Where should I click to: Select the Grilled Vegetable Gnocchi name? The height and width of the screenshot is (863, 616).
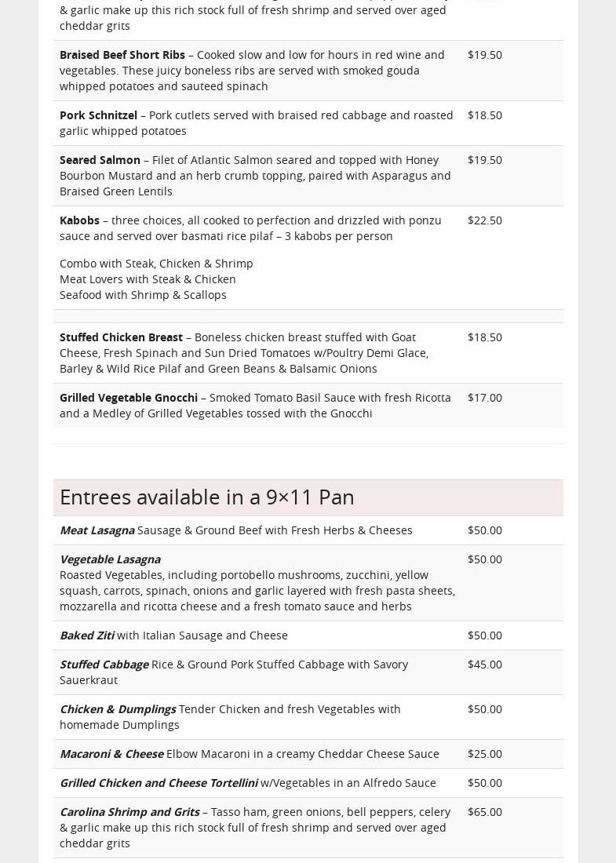129,398
